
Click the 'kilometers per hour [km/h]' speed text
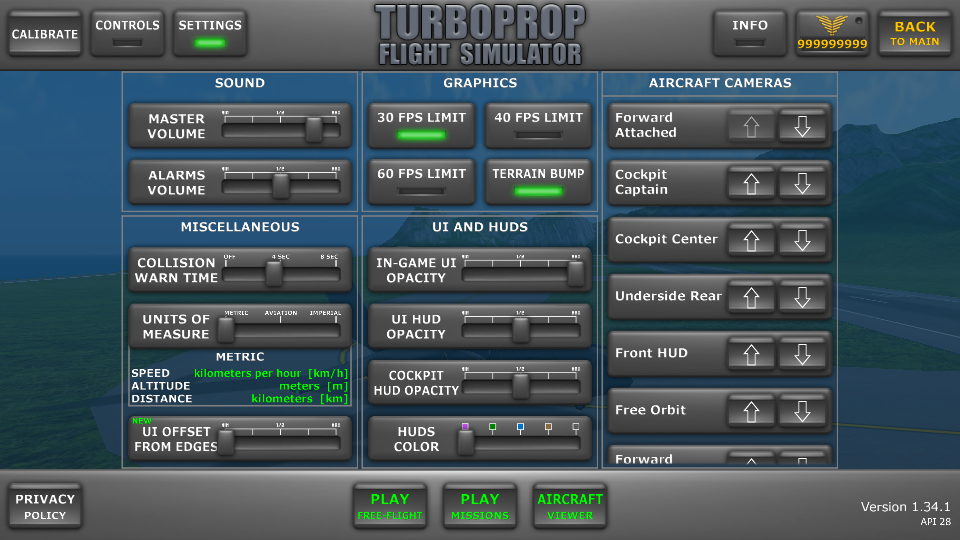click(271, 373)
